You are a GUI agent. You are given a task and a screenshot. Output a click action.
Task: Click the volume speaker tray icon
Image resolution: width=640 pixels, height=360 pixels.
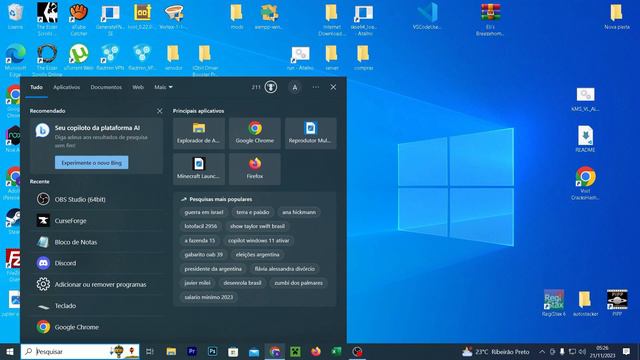pyautogui.click(x=582, y=351)
